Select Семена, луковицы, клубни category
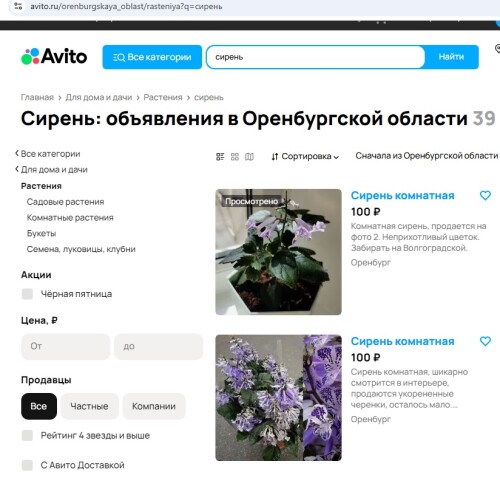 (x=81, y=249)
